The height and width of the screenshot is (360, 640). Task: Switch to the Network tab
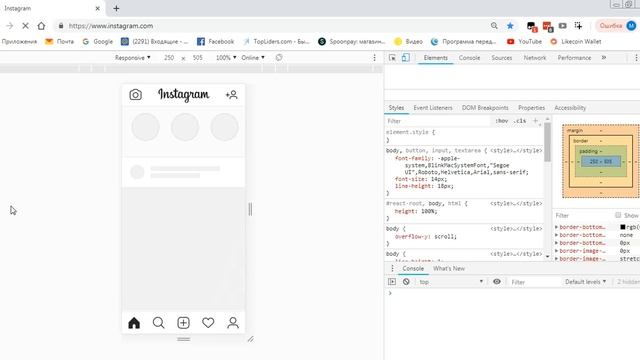(x=535, y=58)
